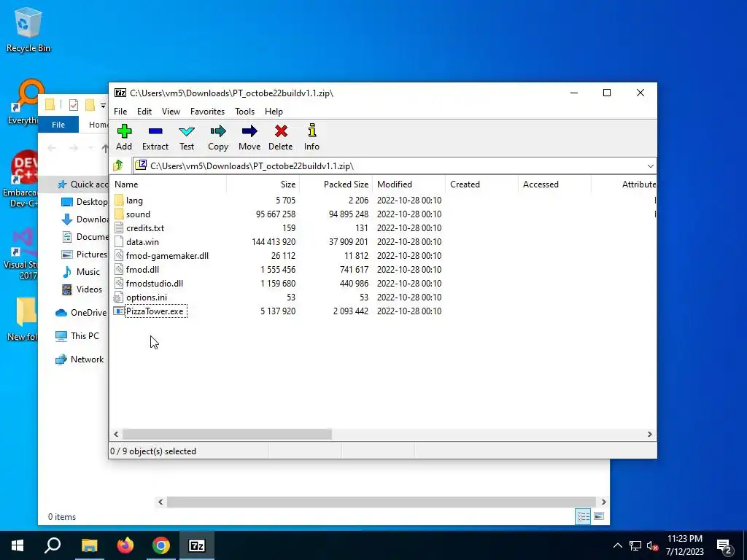Open taskbar search
The image size is (747, 560).
pyautogui.click(x=53, y=545)
